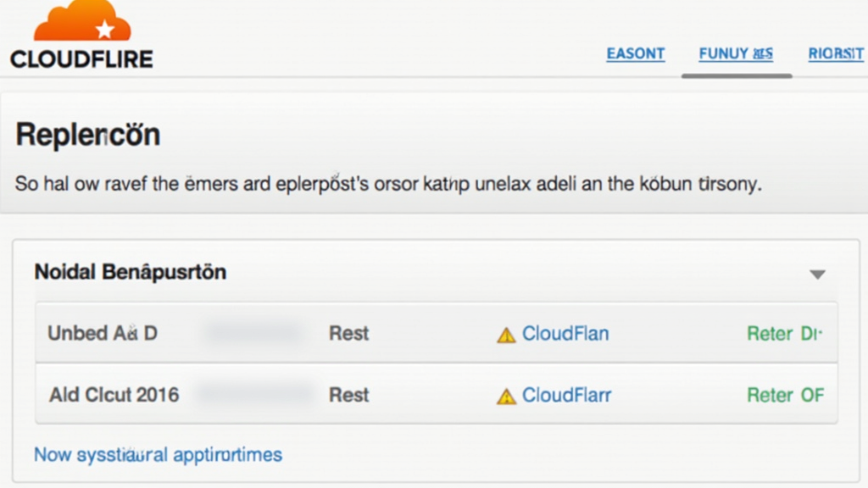Open the EASONT navigation tab
The height and width of the screenshot is (488, 868).
tap(636, 53)
